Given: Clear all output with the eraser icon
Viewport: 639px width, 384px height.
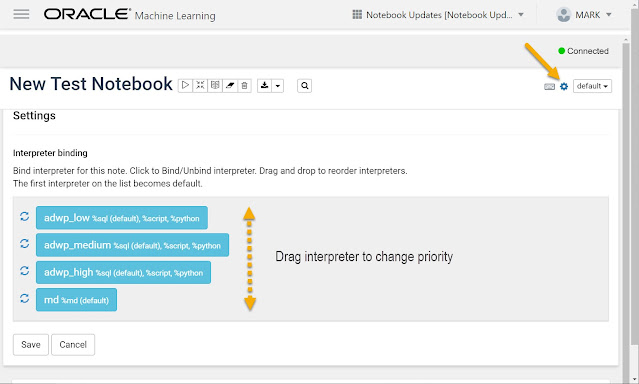Looking at the screenshot, I should coord(230,85).
